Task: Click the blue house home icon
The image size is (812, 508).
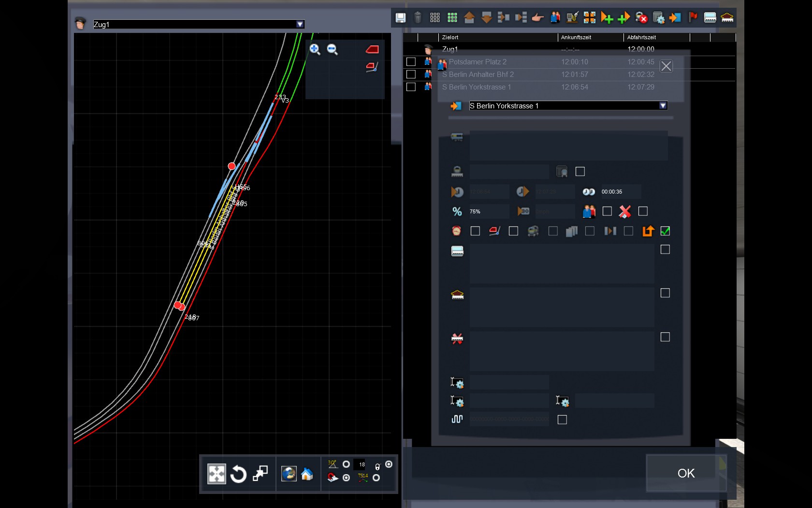Action: [307, 474]
